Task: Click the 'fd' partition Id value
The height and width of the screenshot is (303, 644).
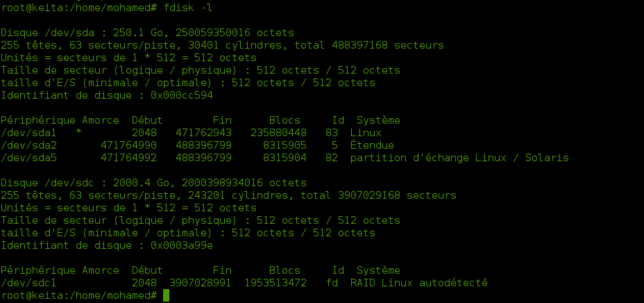Action: [x=332, y=283]
